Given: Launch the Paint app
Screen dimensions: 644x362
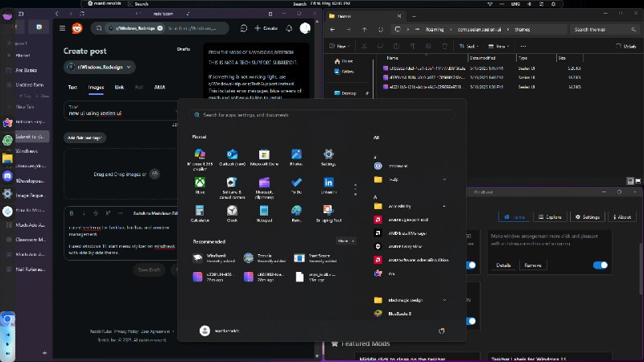Looking at the screenshot, I should (x=296, y=213).
